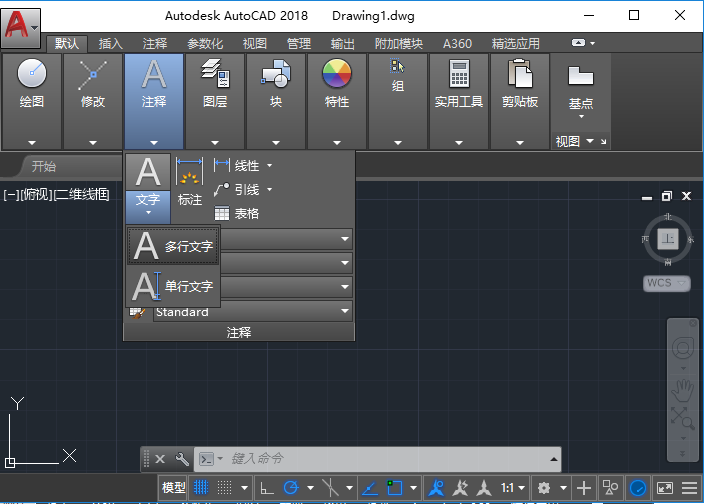Insert a 表格 table
The image size is (704, 504).
click(236, 213)
